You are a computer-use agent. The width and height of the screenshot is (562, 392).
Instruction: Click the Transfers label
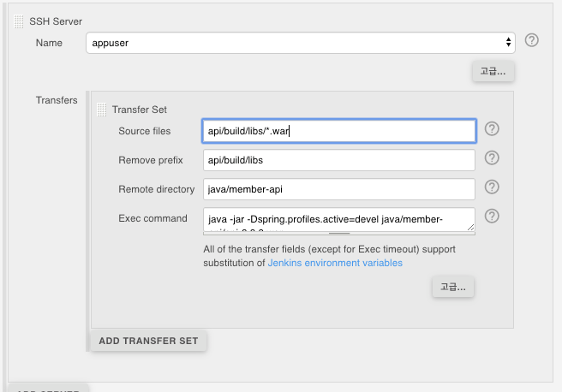57,100
